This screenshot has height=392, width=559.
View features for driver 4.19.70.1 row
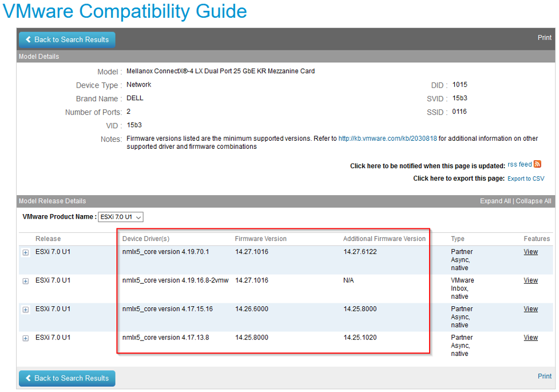(x=530, y=252)
